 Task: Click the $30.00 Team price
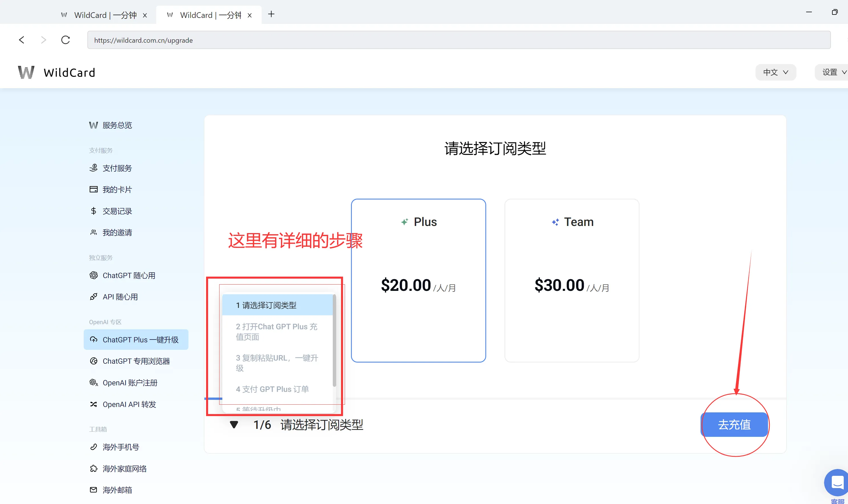coord(559,285)
